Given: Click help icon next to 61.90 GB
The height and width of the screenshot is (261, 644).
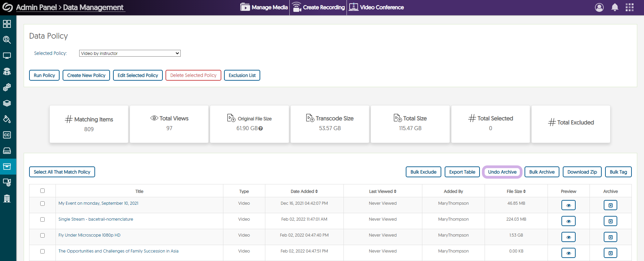Looking at the screenshot, I should point(261,128).
